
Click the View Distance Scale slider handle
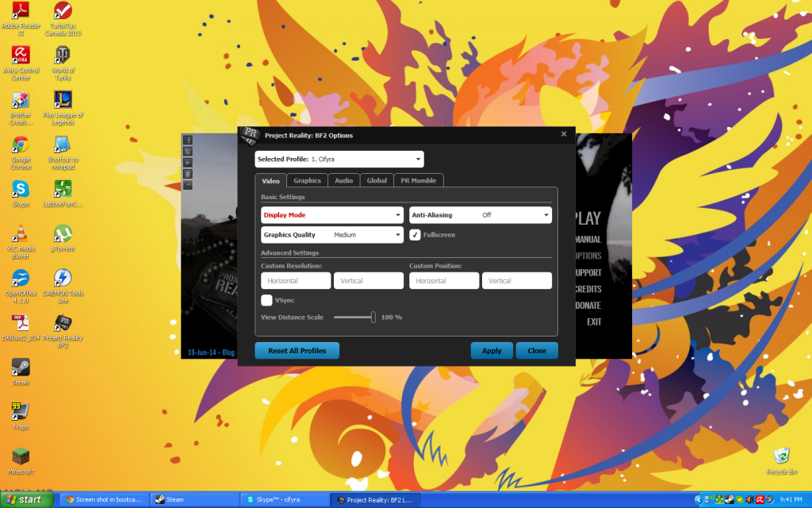(x=373, y=317)
